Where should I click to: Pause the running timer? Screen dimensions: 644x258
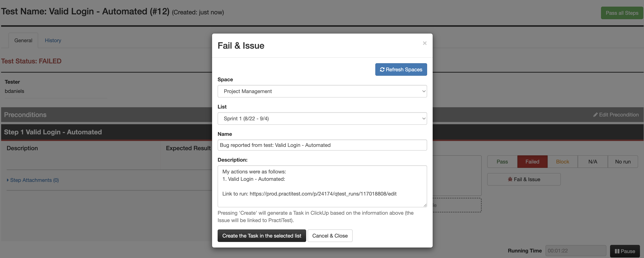pyautogui.click(x=624, y=251)
